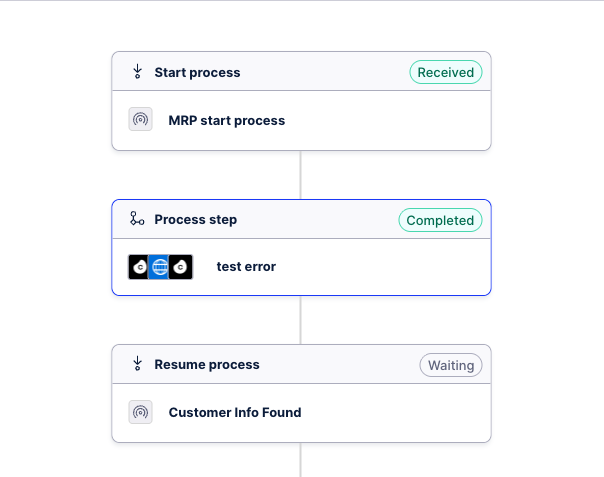Image resolution: width=604 pixels, height=477 pixels.
Task: Click the Start process arrow icon
Action: (138, 72)
